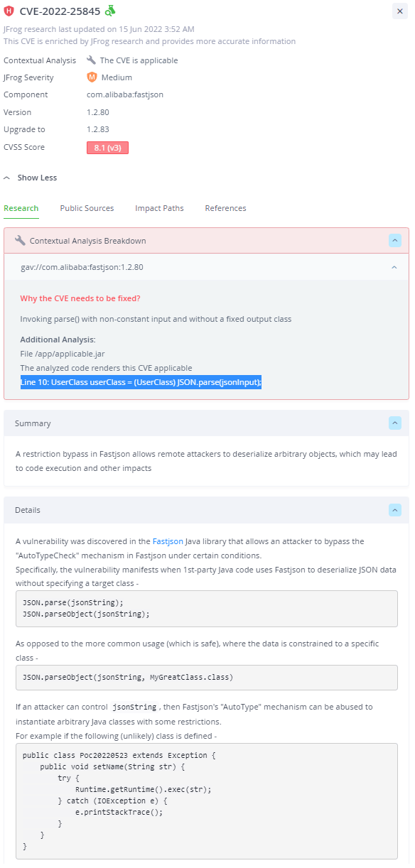This screenshot has height=868, width=415.
Task: Close the CVE details panel
Action: 400,11
